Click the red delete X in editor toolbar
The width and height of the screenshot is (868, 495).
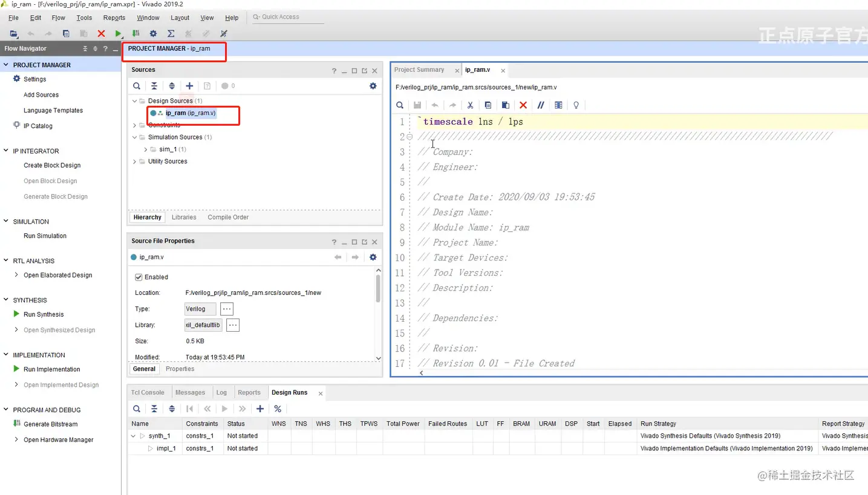pos(523,105)
